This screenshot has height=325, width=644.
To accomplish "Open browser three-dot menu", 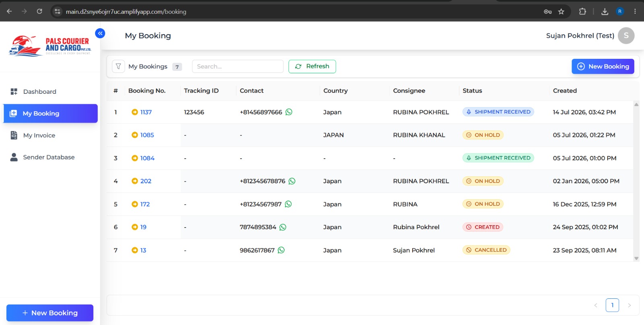I will click(x=635, y=11).
